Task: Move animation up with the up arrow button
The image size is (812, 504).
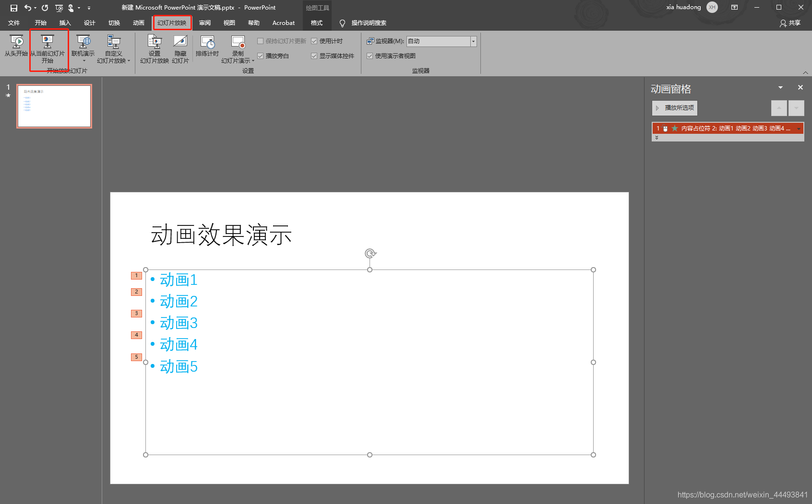Action: click(779, 108)
